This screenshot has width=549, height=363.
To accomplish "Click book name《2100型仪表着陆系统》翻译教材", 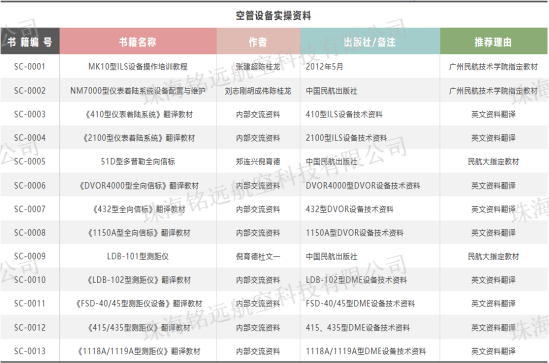I will (138, 138).
